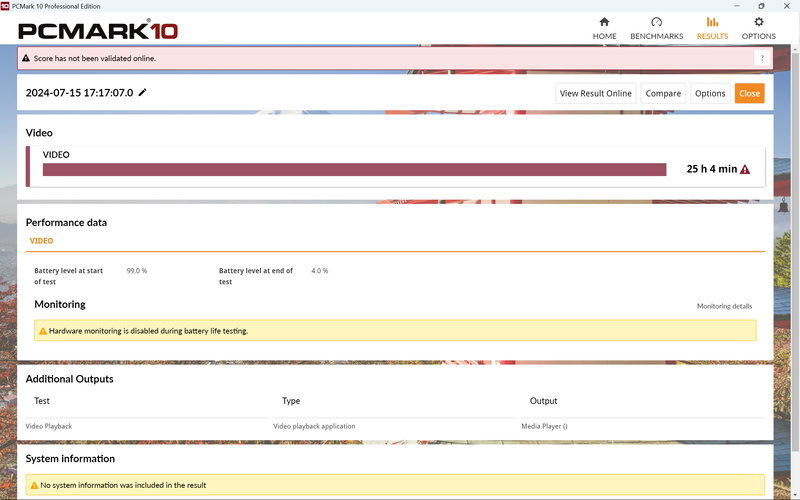Image resolution: width=800 pixels, height=500 pixels.
Task: Click the VIDEO score bar
Action: pos(355,169)
